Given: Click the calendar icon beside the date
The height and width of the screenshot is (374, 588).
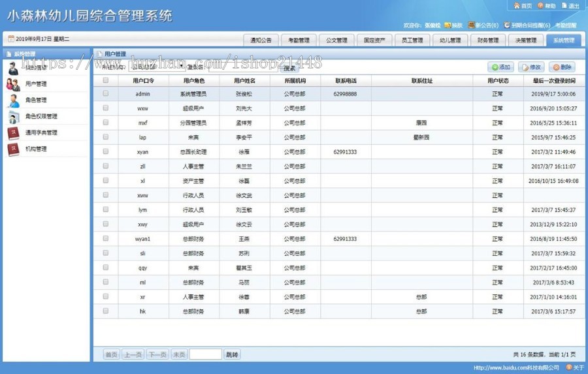Looking at the screenshot, I should pyautogui.click(x=11, y=39).
